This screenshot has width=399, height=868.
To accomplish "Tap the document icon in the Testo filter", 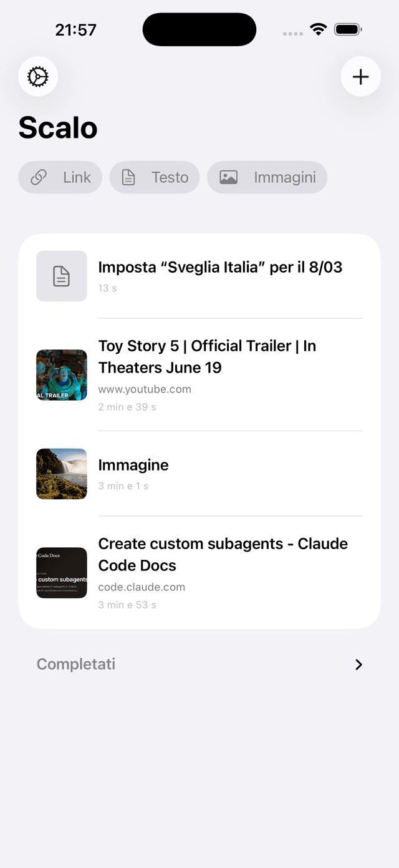I will click(x=128, y=177).
